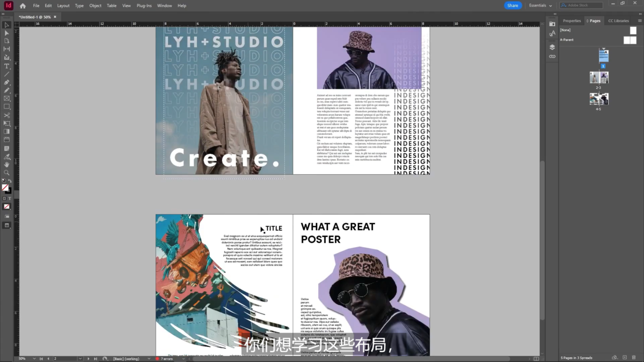This screenshot has height=362, width=644.
Task: Go to the next page
Action: pyautogui.click(x=87, y=358)
